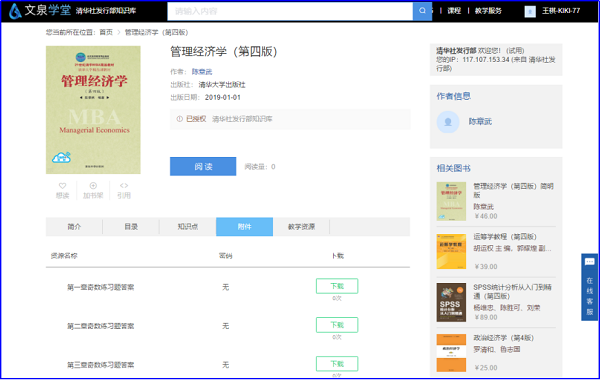The width and height of the screenshot is (600, 380).
Task: Switch to the 简介 tab
Action: (x=74, y=227)
